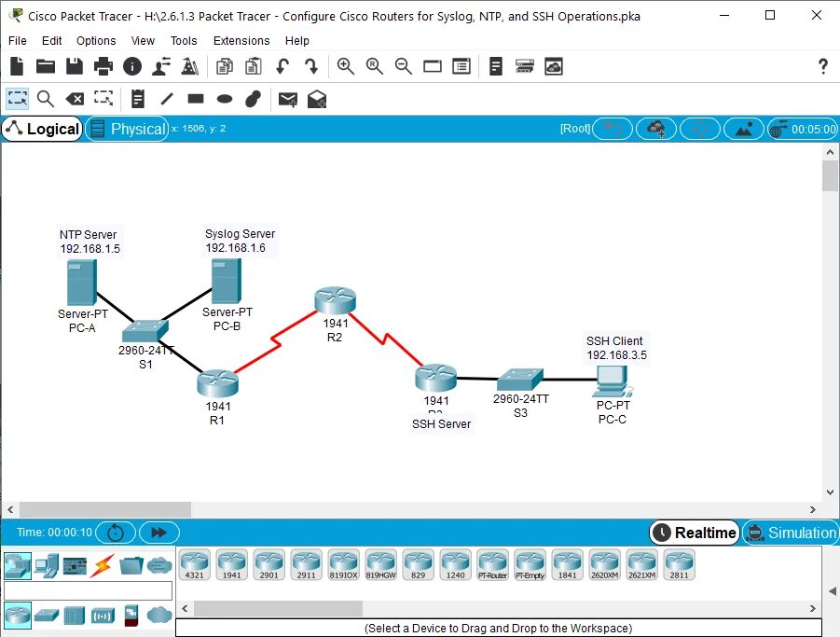The height and width of the screenshot is (637, 840).
Task: Select switch S1 in the topology
Action: coord(145,330)
